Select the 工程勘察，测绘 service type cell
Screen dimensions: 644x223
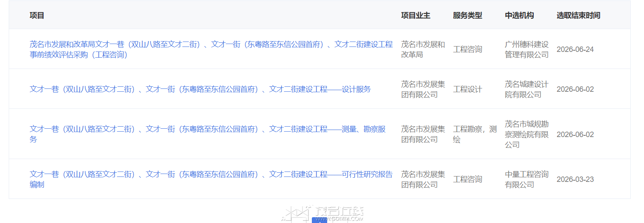(x=475, y=134)
